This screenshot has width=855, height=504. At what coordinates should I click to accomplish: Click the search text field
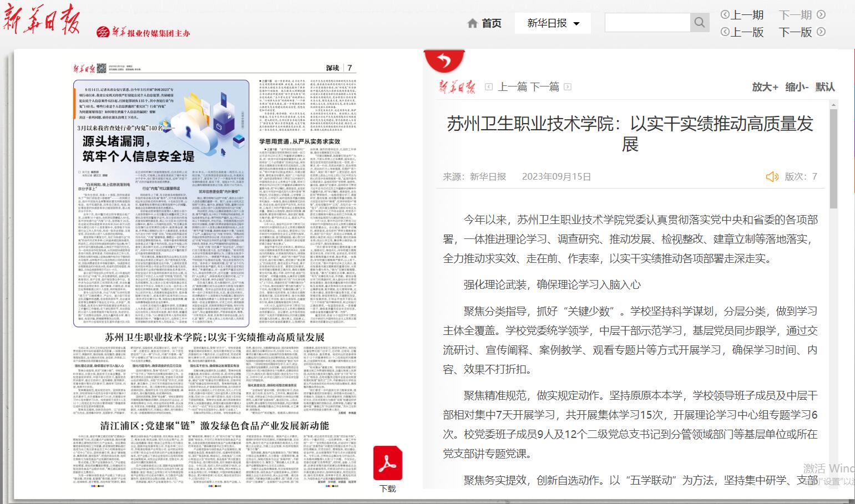pos(647,23)
